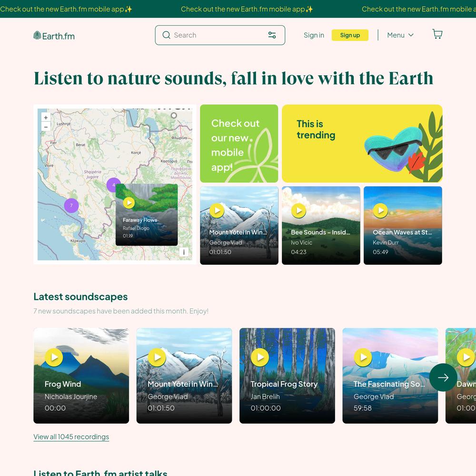Open Frog Wind title text

click(63, 384)
